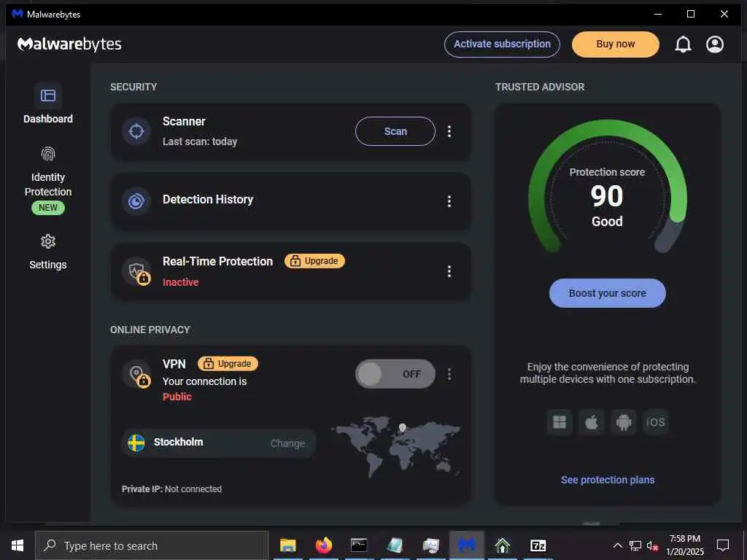Open the green house taskbar app

pos(502,545)
